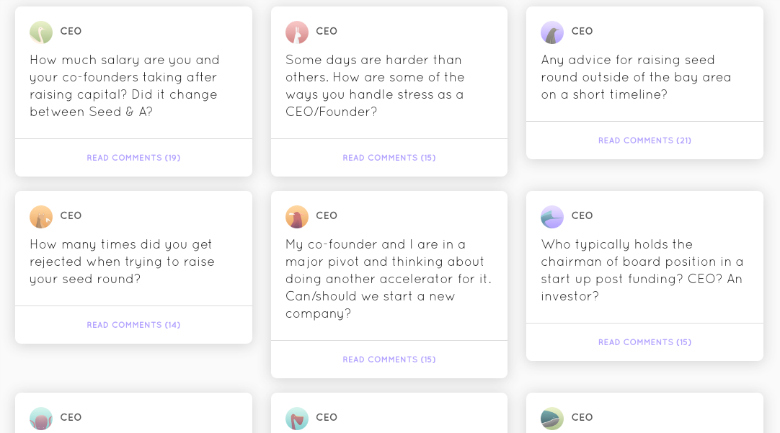Open the question about doing another accelerator
The height and width of the screenshot is (433, 780).
click(388, 279)
